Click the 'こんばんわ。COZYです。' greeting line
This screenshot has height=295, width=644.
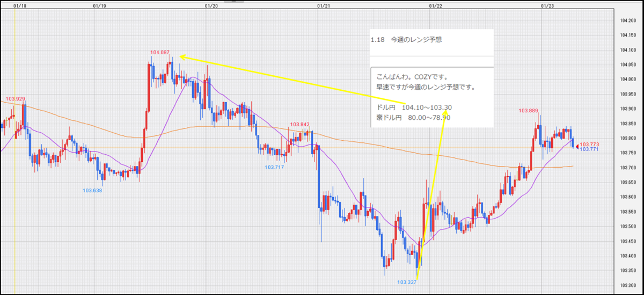click(x=413, y=77)
